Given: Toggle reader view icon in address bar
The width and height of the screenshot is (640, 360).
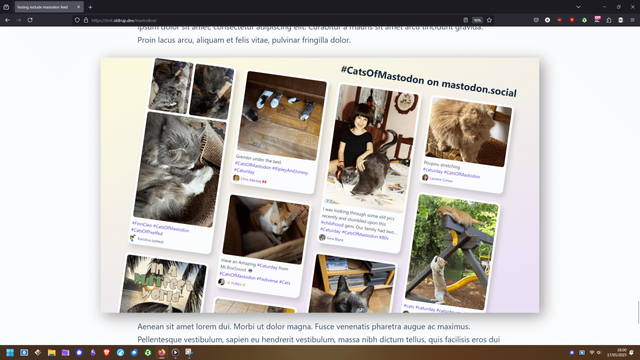Looking at the screenshot, I should (x=466, y=20).
